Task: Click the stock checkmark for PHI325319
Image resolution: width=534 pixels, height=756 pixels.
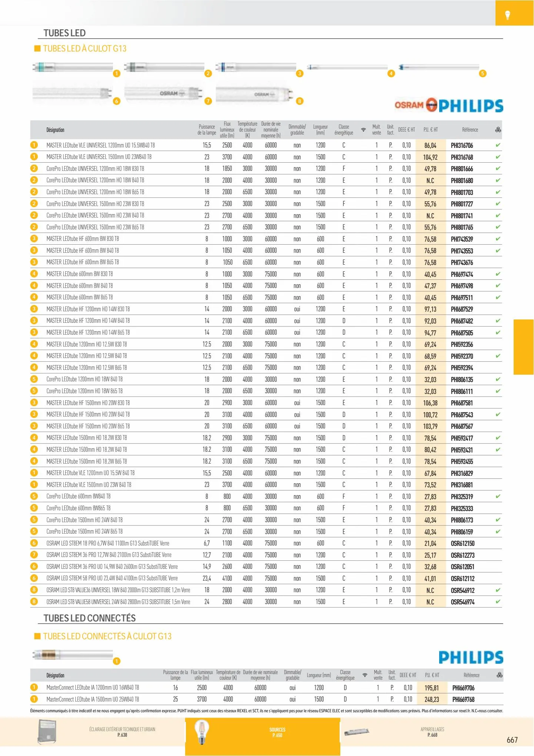Action: coord(498,496)
